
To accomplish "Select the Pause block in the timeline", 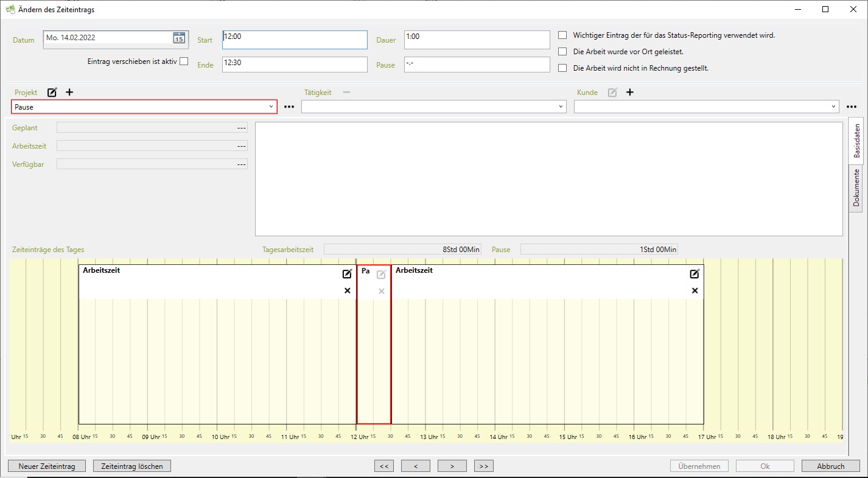I will coord(374,353).
